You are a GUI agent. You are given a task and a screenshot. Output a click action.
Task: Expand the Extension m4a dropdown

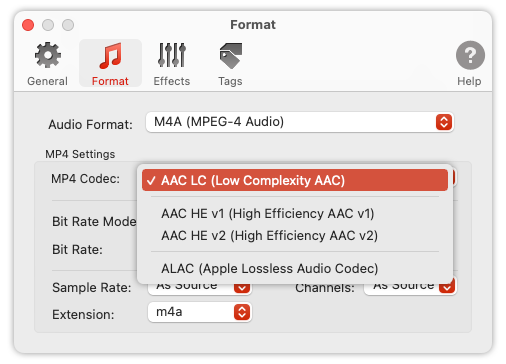[199, 312]
